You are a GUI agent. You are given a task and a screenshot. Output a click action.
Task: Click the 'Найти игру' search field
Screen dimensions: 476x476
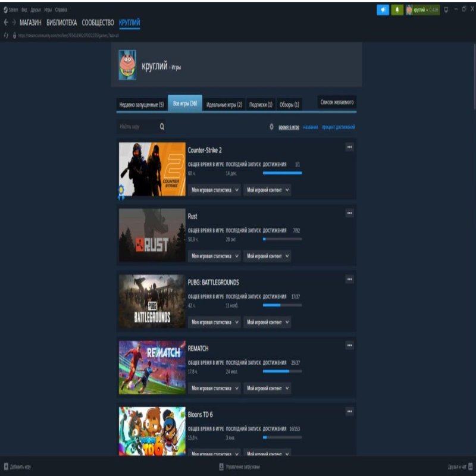(137, 127)
